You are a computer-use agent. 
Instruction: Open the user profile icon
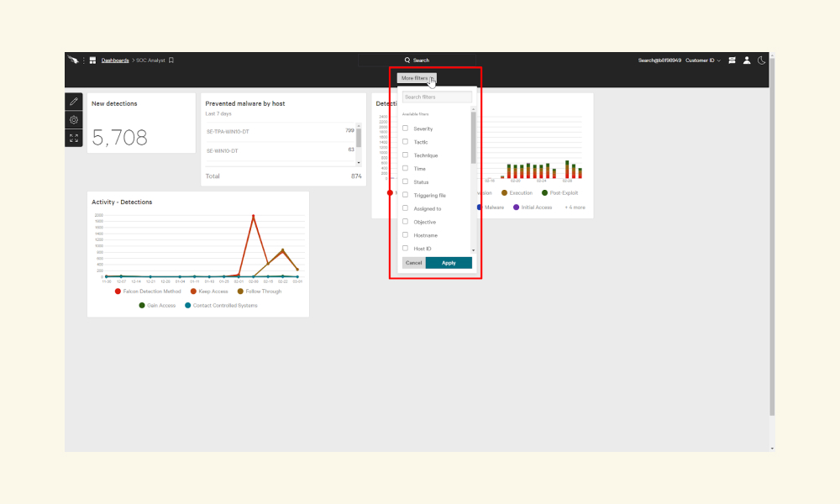pos(747,60)
